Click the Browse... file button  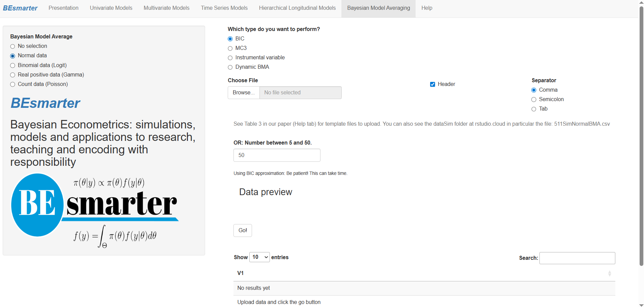(x=244, y=93)
